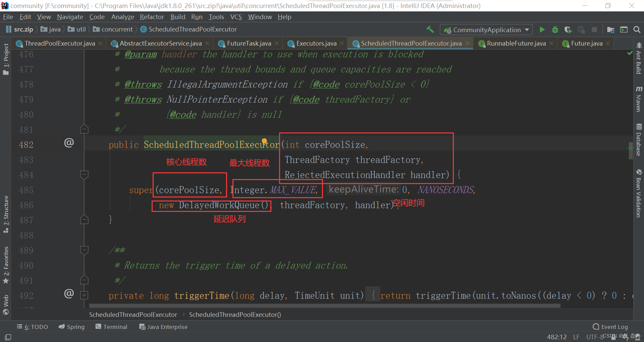This screenshot has height=342, width=644.
Task: Click the src.zip breadcrumb
Action: click(x=20, y=30)
